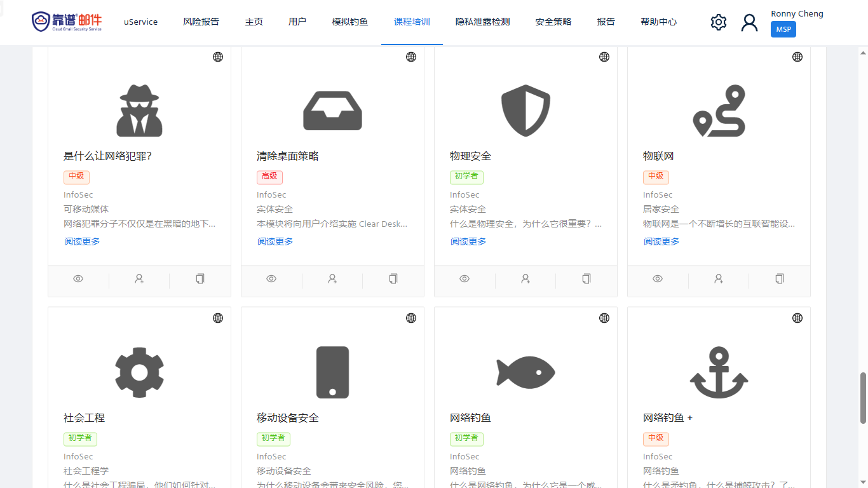
Task: Preview the 清除桌面策略 course with the eye icon
Action: click(271, 279)
